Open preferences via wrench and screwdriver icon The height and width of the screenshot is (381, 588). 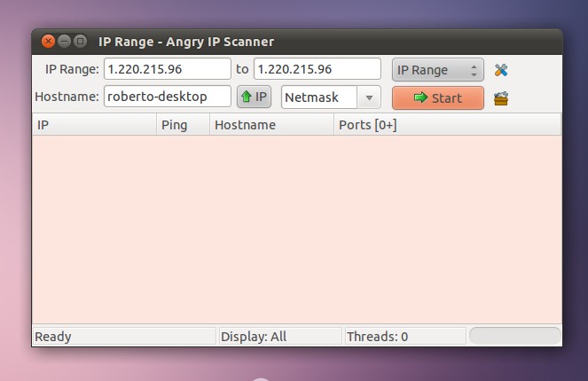tap(501, 70)
